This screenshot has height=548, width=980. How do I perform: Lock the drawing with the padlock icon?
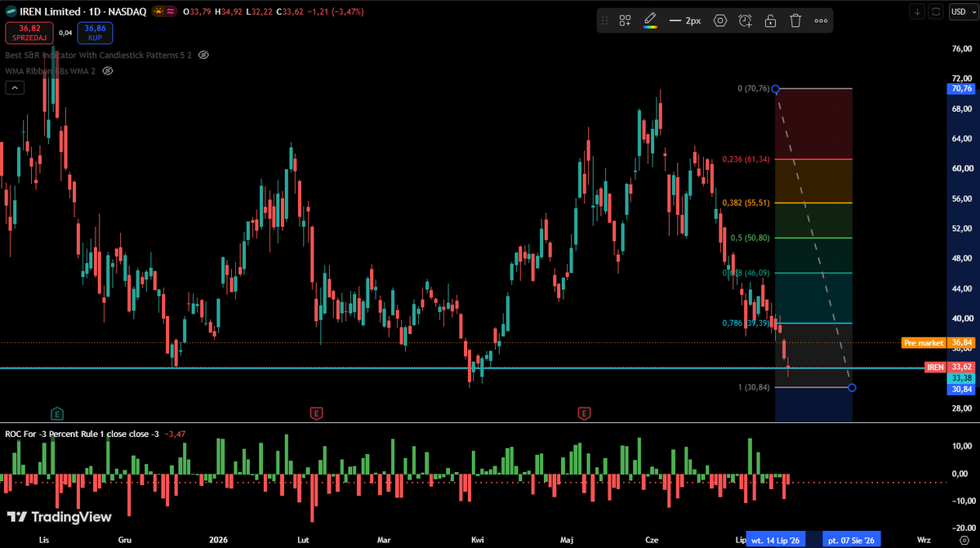click(770, 20)
